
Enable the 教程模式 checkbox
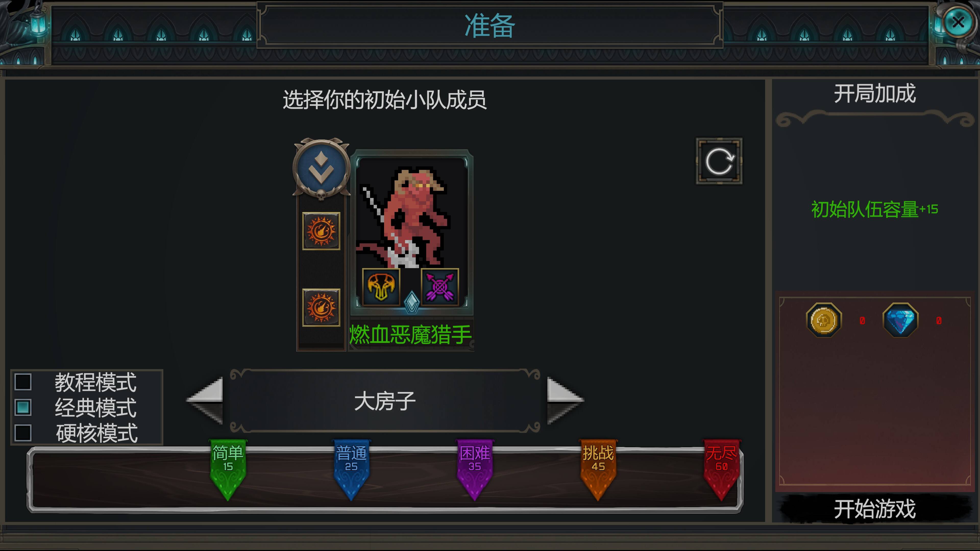coord(23,382)
